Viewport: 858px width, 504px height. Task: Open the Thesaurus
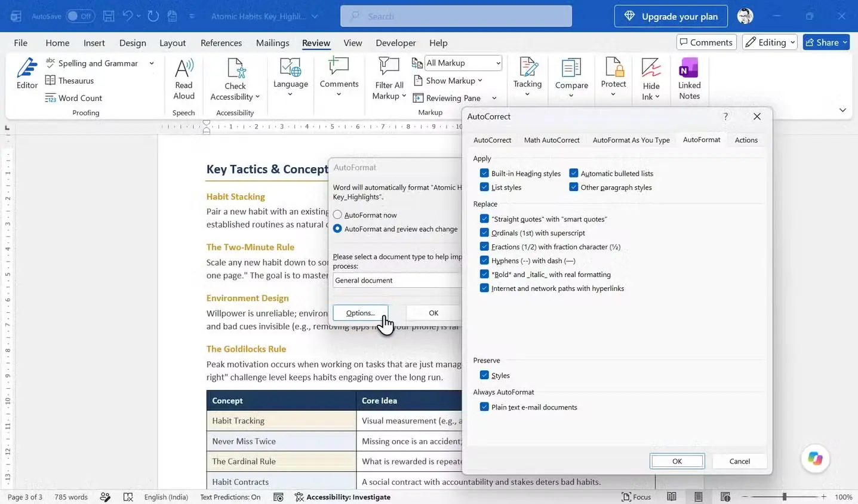coord(69,81)
